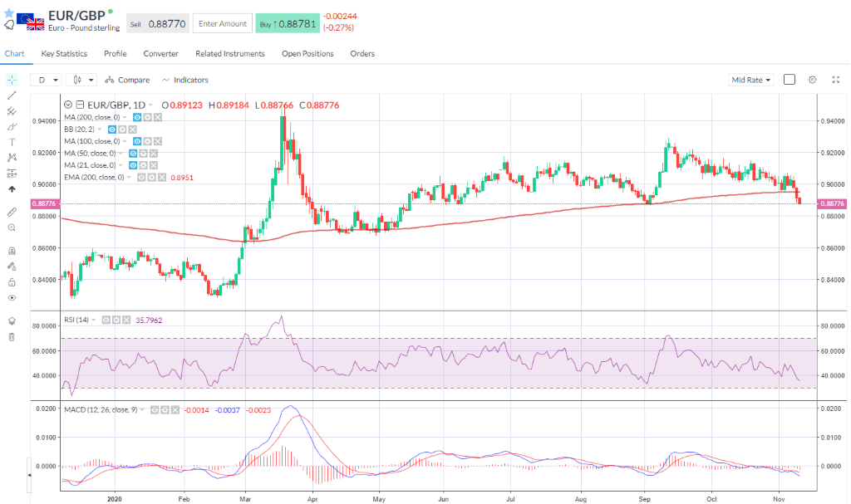Viewport: 851px width, 504px height.
Task: Open settings for EMA (200, close, 0)
Action: point(151,178)
